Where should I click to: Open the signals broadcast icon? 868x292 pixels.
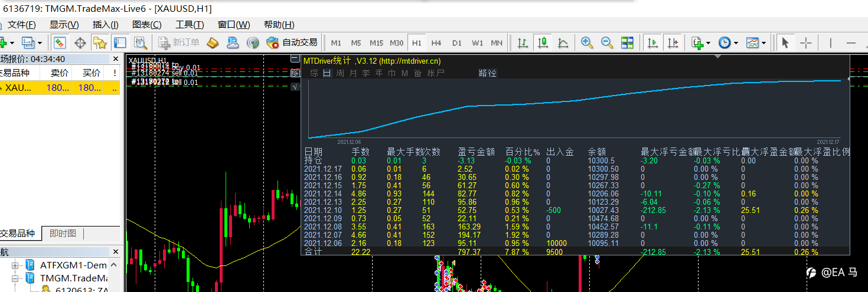click(x=253, y=42)
